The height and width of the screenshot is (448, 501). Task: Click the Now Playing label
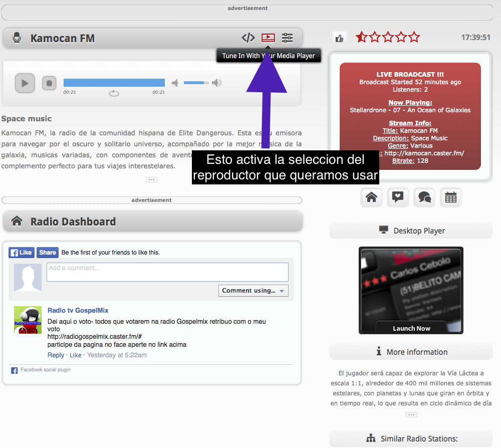[x=410, y=103]
